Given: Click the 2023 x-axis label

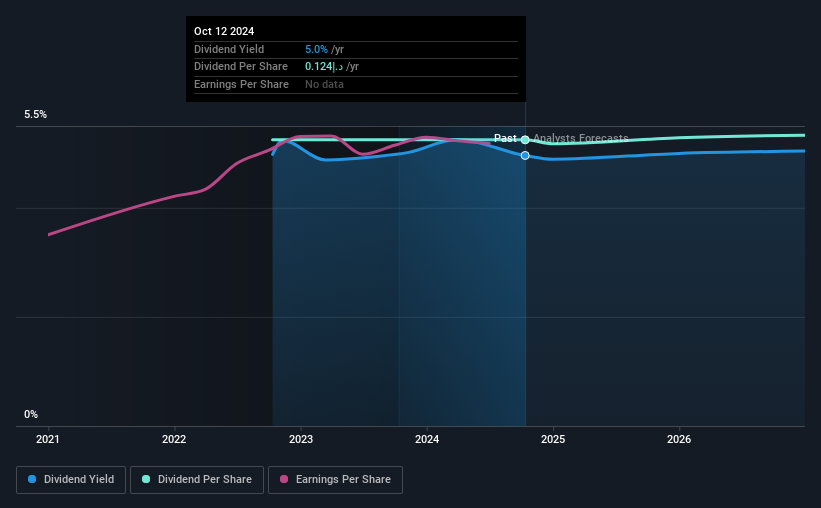Looking at the screenshot, I should 301,439.
